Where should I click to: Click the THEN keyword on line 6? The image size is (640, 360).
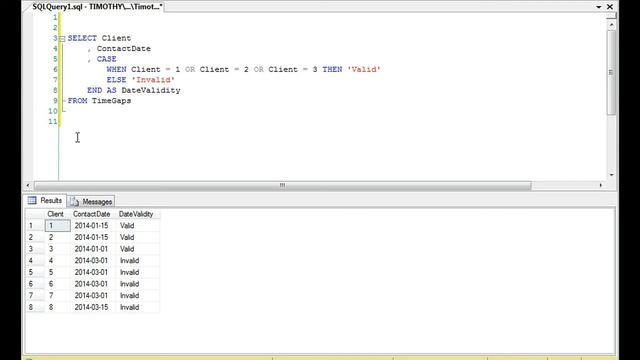[332, 69]
